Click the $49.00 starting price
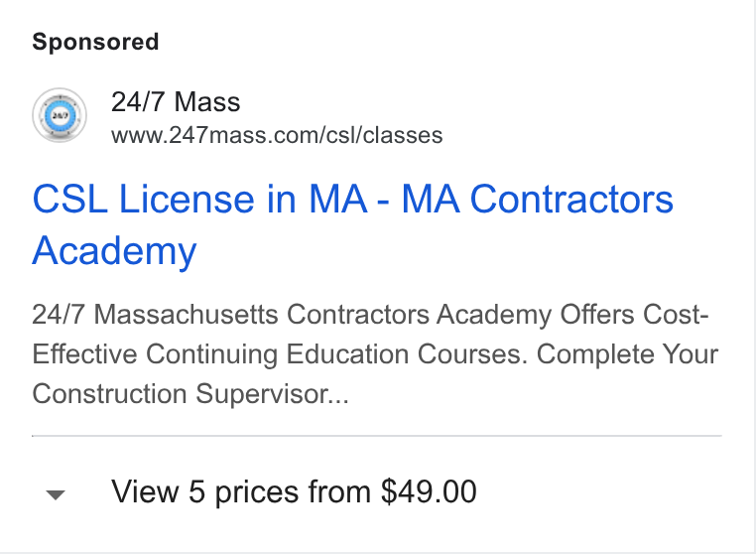This screenshot has height=554, width=756. tap(429, 491)
